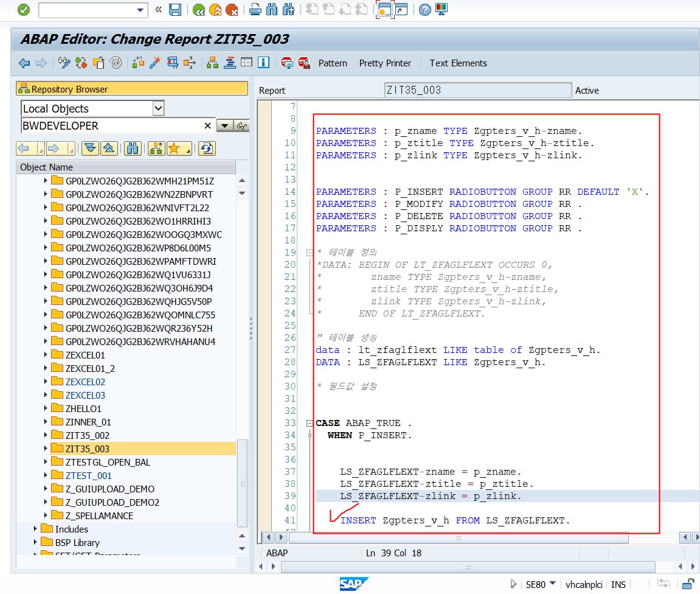Open SAP Help question mark icon
The height and width of the screenshot is (594, 700).
coord(425,9)
